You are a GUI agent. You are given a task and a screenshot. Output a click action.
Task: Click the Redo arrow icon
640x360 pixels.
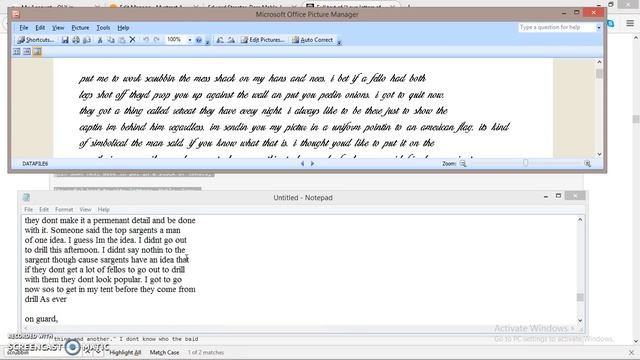[x=156, y=40]
